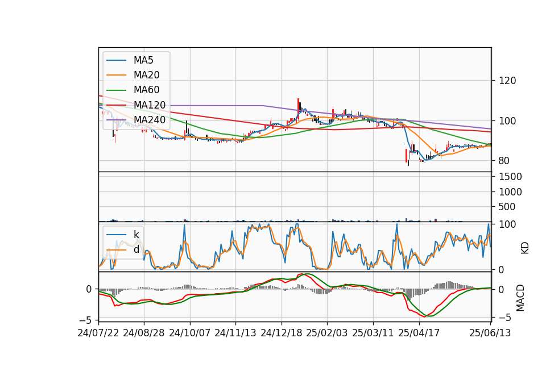546x392 pixels.
Task: Click the MA5 legend label
Action: pos(143,60)
